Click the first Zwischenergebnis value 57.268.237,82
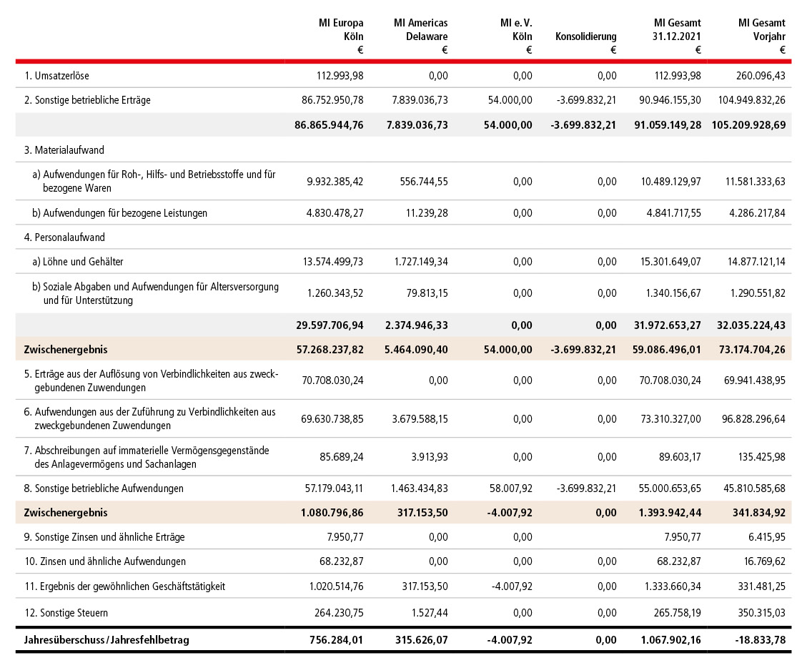 (x=330, y=350)
